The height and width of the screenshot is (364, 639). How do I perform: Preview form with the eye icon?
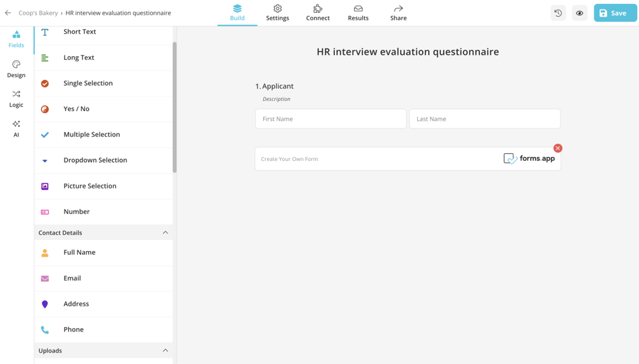coord(579,13)
